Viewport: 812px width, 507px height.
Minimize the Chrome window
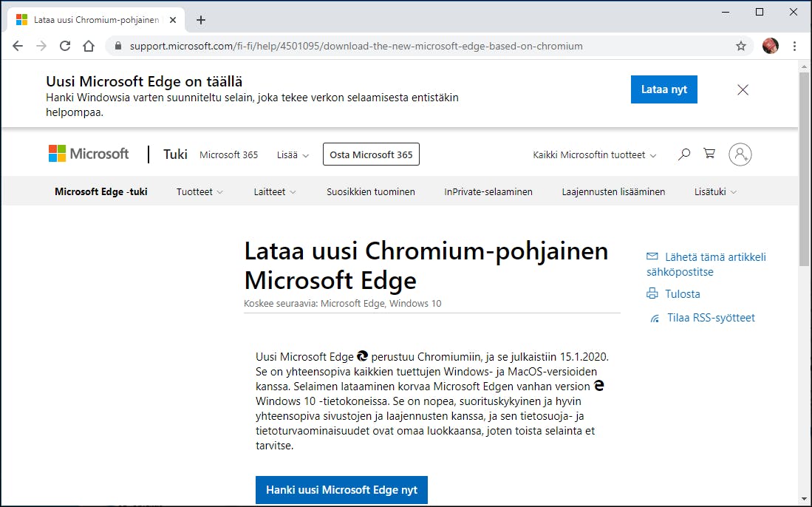click(x=726, y=12)
